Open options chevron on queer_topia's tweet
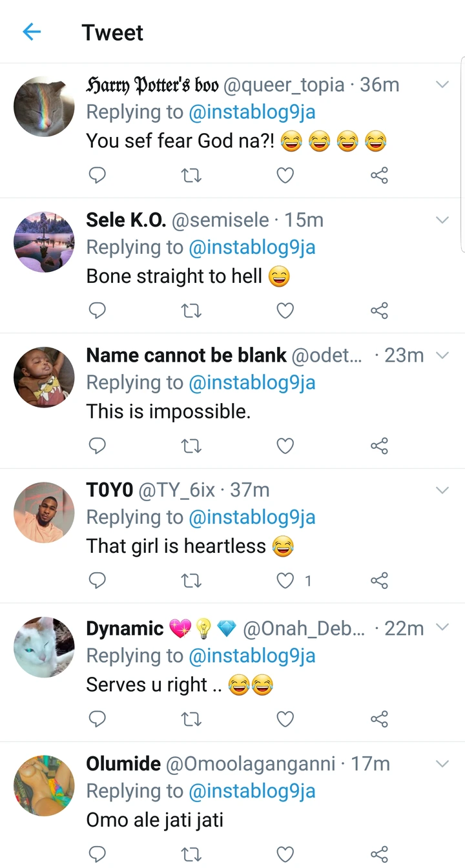465x868 pixels. 442,85
